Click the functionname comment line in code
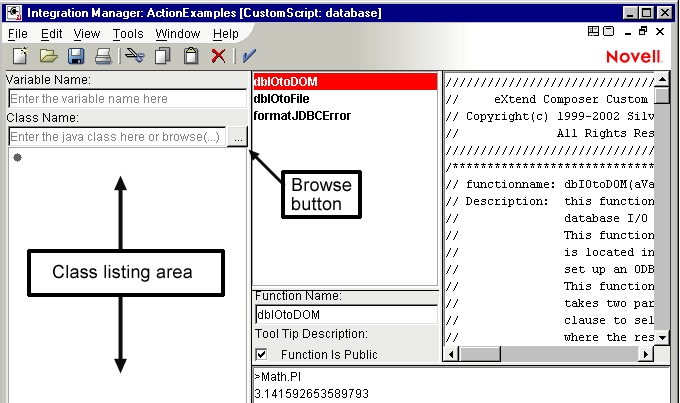This screenshot has height=403, width=680. (x=550, y=184)
